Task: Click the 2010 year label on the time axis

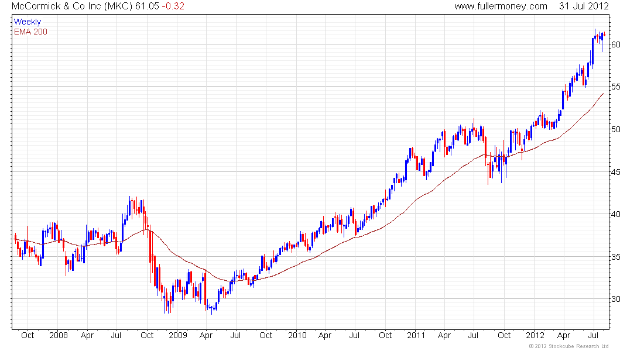Action: click(x=297, y=335)
